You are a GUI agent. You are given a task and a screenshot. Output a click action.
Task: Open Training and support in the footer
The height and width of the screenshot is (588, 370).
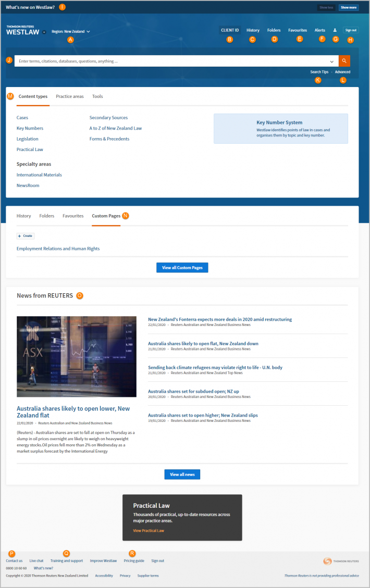(66, 561)
